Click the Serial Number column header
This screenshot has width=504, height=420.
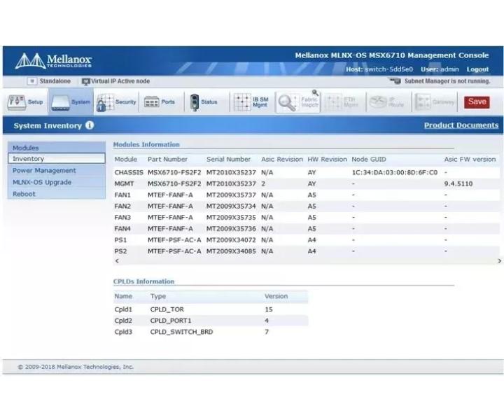tap(228, 159)
